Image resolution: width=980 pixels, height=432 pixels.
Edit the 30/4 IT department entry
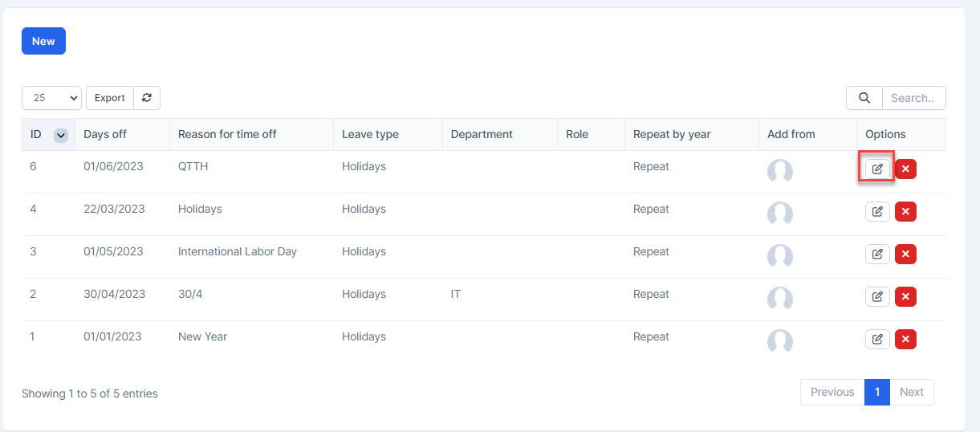pos(877,296)
